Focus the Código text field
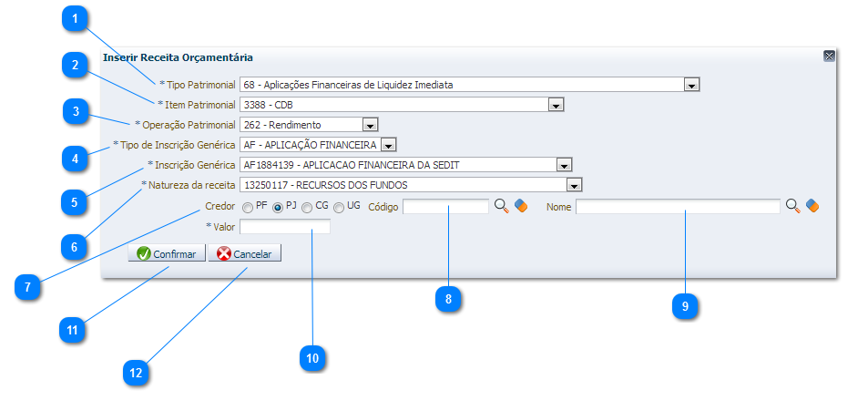This screenshot has height=411, width=868. pos(445,207)
